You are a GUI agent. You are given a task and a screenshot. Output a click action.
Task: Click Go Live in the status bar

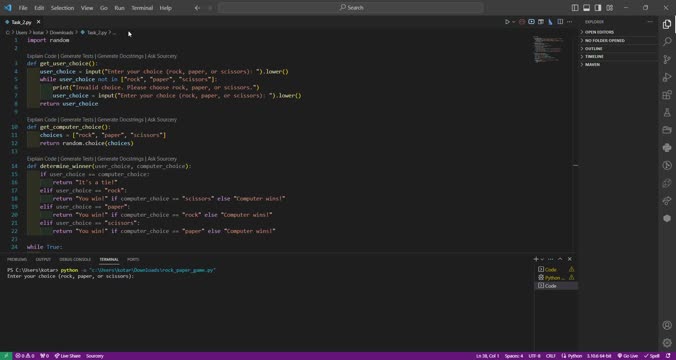628,356
